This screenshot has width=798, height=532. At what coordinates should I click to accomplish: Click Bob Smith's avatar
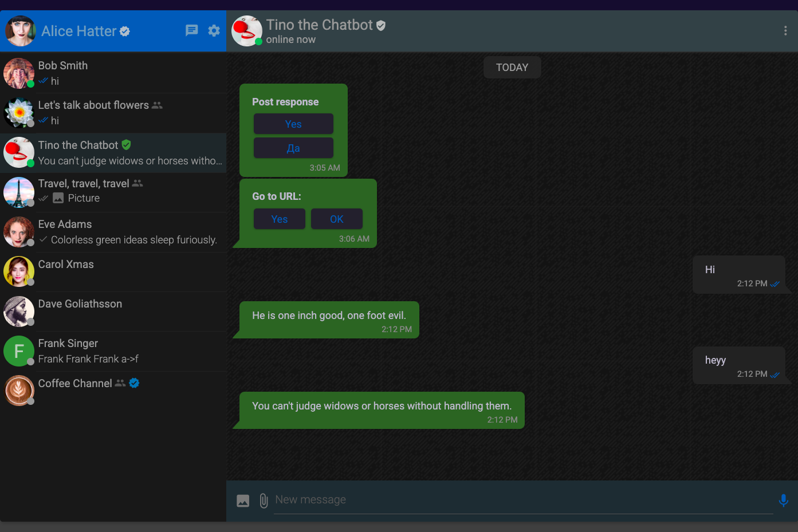click(x=19, y=73)
